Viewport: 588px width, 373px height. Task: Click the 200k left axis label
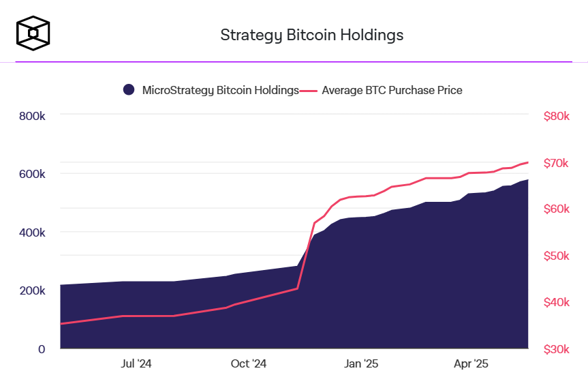(x=32, y=290)
